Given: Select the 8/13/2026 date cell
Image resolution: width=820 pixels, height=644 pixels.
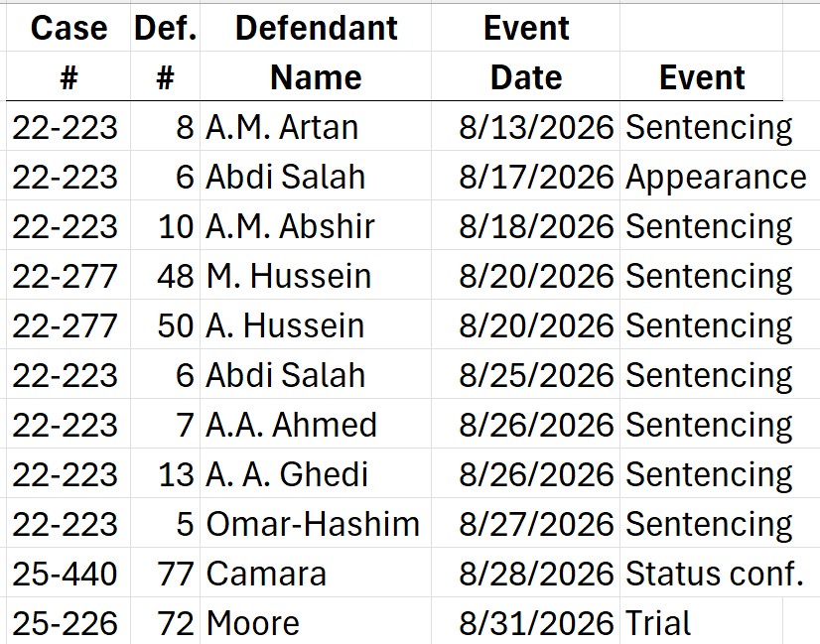Looking at the screenshot, I should (525, 127).
